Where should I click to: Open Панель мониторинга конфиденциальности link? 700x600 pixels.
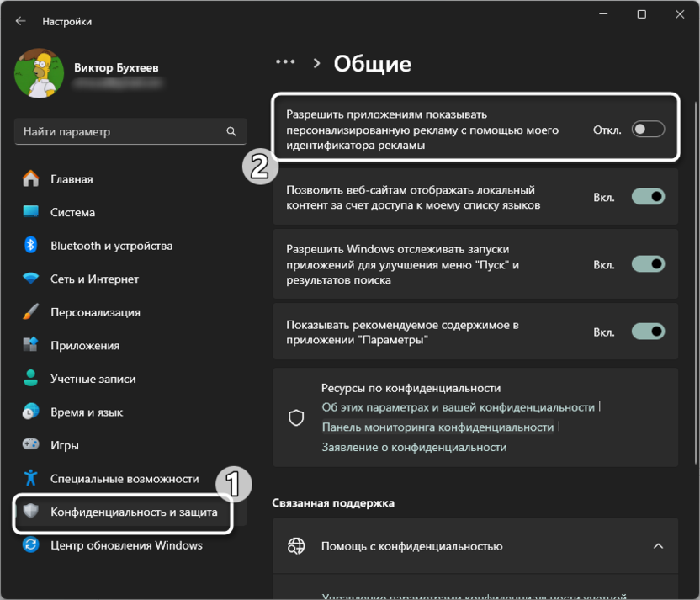437,427
